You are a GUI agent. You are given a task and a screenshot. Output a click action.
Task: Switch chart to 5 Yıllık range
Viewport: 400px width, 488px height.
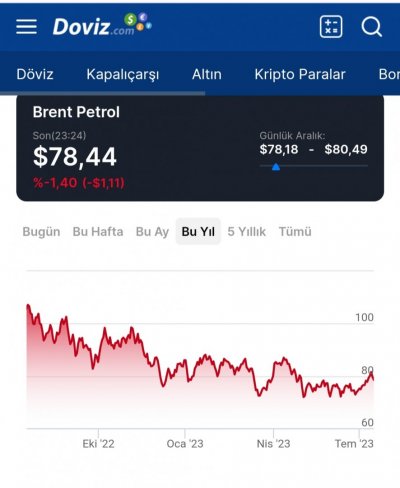pos(247,232)
